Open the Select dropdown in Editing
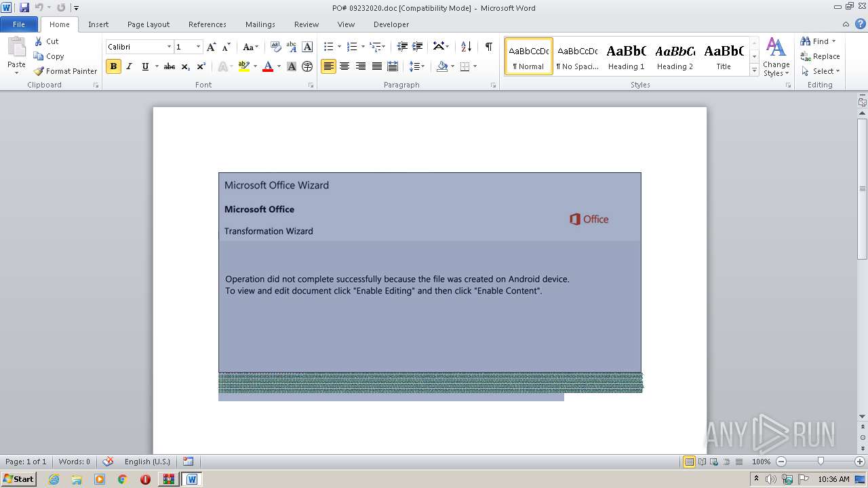This screenshot has width=868, height=488. point(821,71)
